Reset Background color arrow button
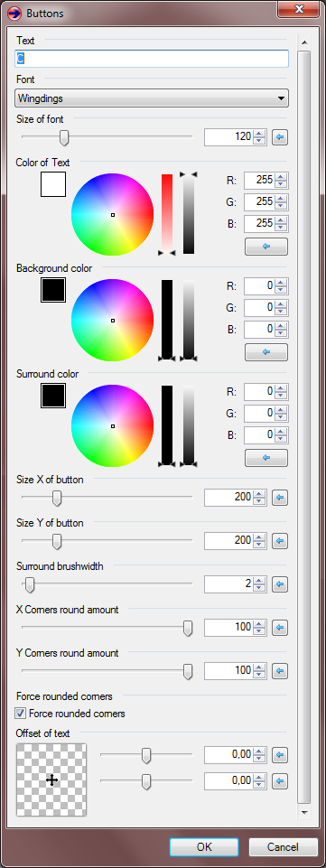Image resolution: width=326 pixels, height=868 pixels. coord(266,351)
